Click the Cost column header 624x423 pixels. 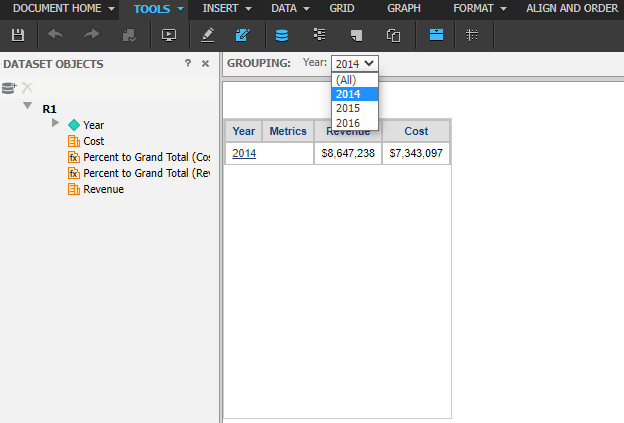click(416, 131)
